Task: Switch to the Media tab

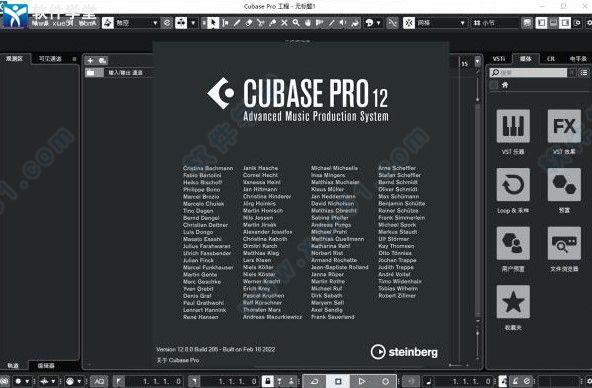Action: 526,59
